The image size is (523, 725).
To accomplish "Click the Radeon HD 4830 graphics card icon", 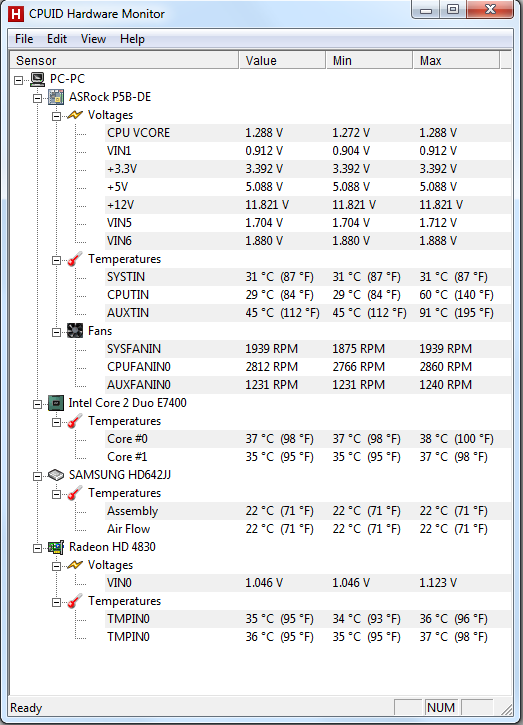I will pyautogui.click(x=56, y=547).
